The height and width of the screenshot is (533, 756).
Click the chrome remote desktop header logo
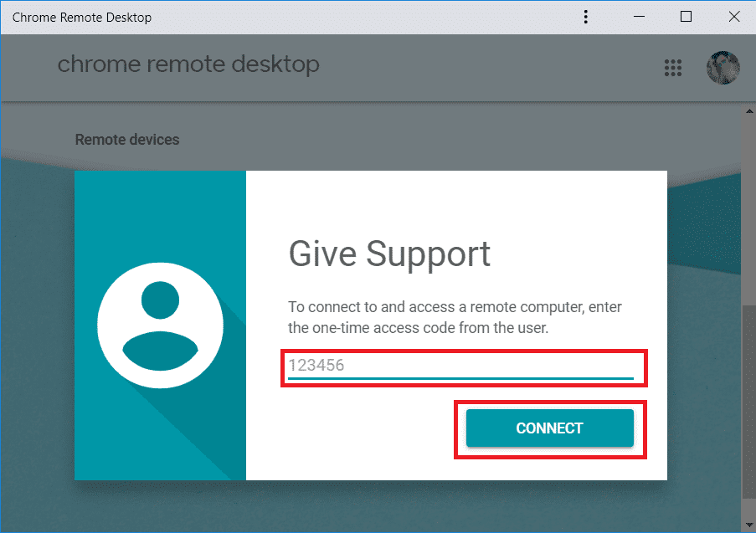coord(188,64)
